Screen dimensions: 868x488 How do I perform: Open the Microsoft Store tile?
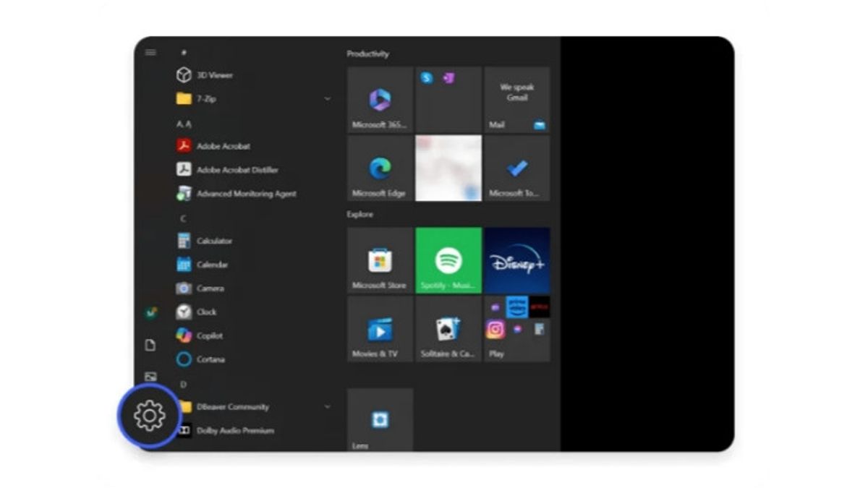(380, 260)
